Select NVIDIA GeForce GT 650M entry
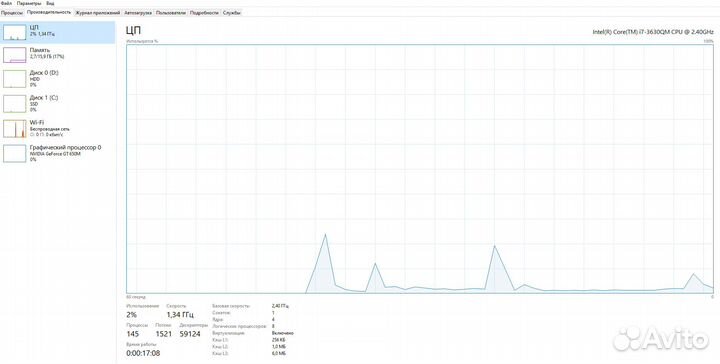 [55, 154]
